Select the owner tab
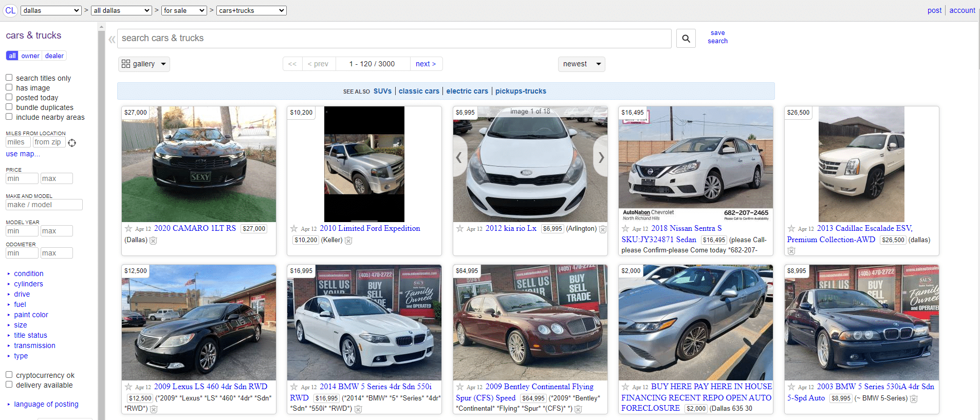The height and width of the screenshot is (420, 980). [x=30, y=56]
